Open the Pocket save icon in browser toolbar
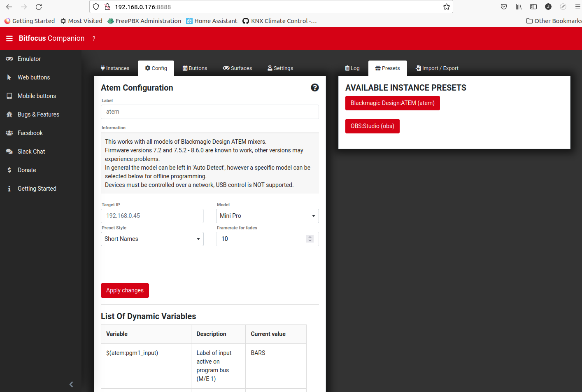 [x=504, y=7]
